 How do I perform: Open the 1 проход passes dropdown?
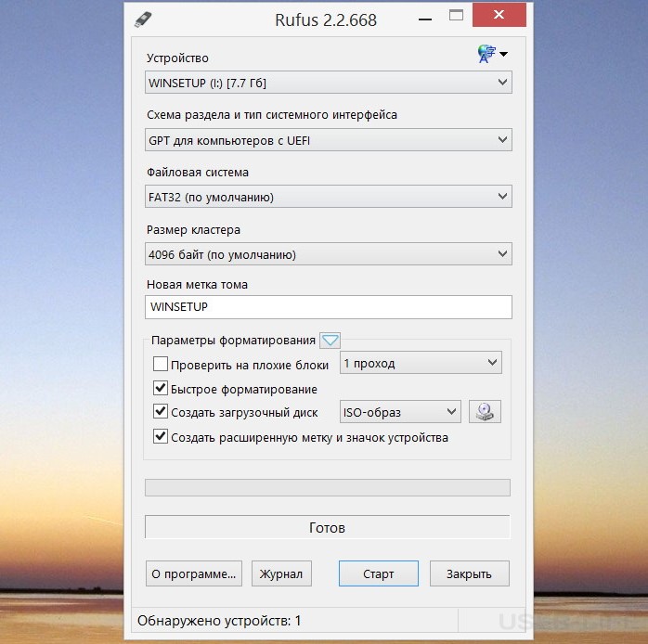click(421, 363)
